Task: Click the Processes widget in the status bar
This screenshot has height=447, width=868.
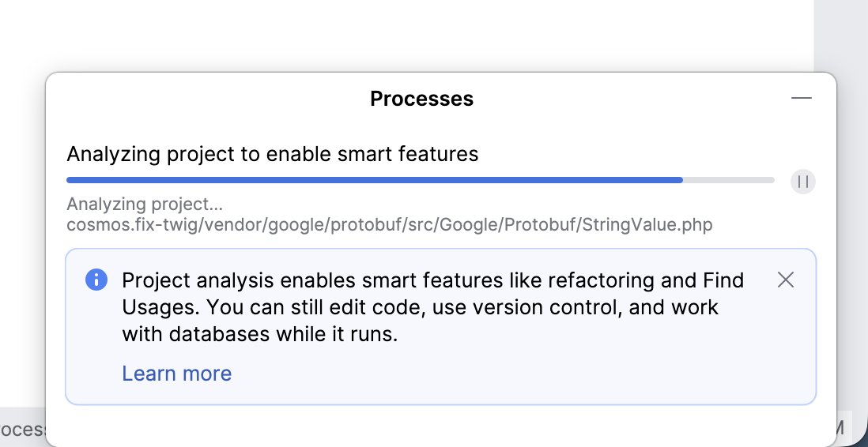Action: [23, 430]
